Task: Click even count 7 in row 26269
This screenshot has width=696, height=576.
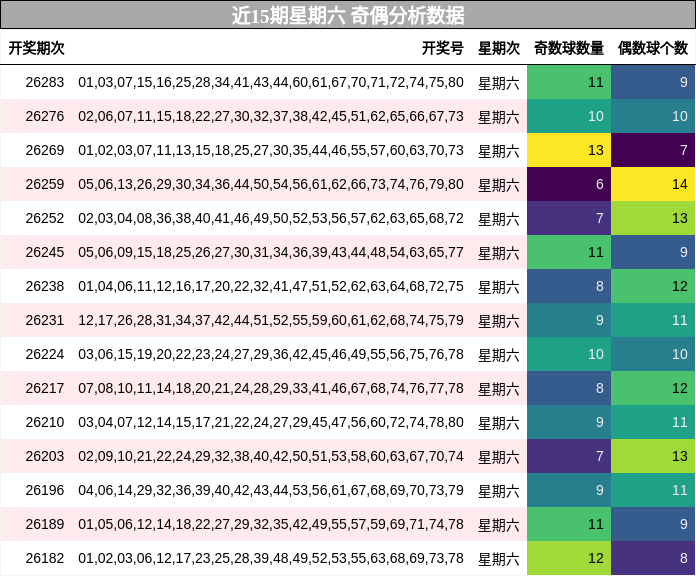Action: click(653, 150)
